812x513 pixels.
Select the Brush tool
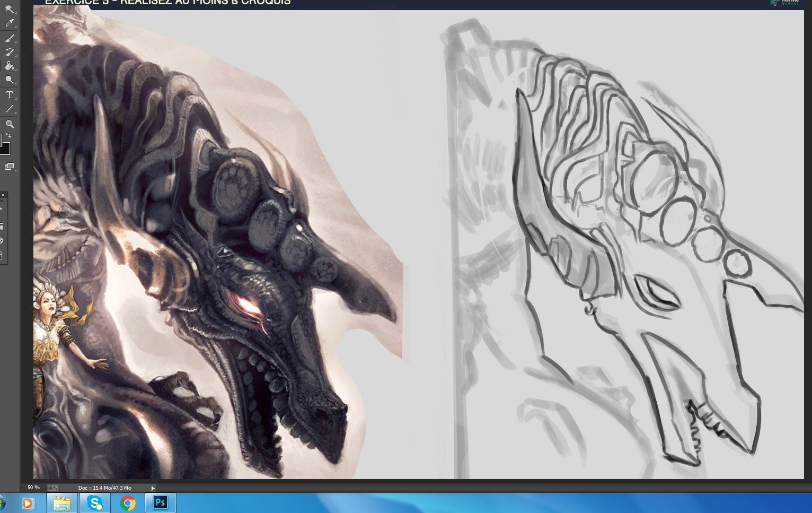(x=10, y=38)
